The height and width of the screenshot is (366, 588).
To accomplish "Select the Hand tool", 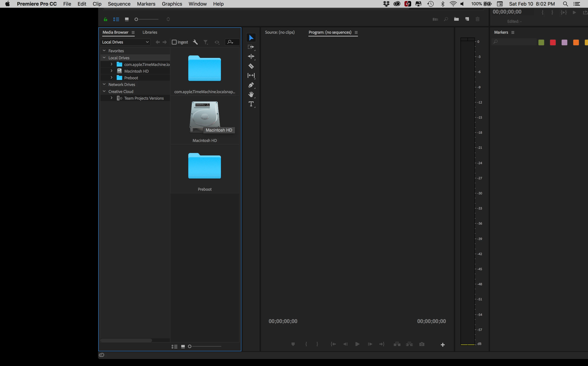I will pyautogui.click(x=251, y=94).
